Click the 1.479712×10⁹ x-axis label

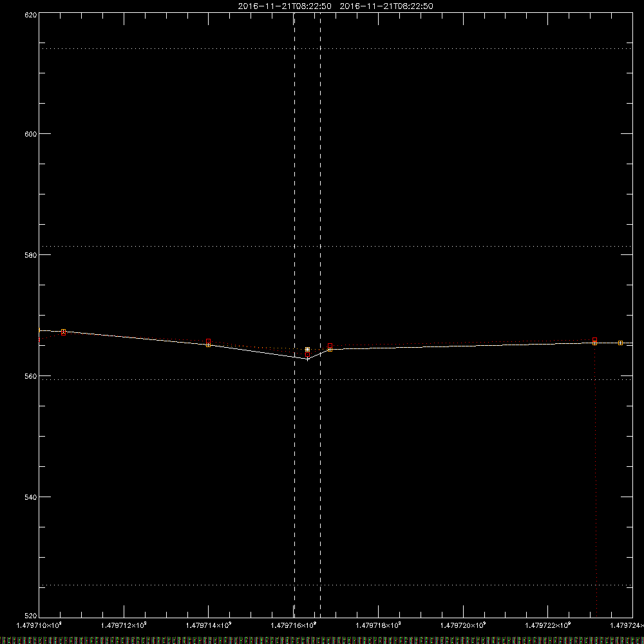(x=124, y=625)
